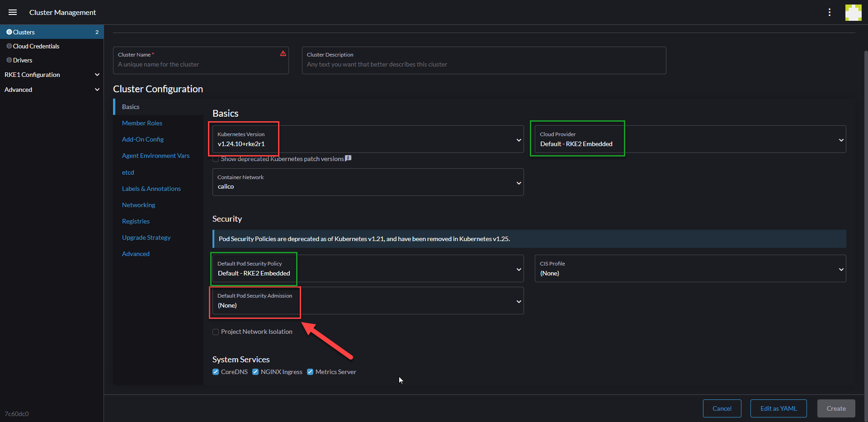Click the user avatar in top right corner

click(x=853, y=12)
